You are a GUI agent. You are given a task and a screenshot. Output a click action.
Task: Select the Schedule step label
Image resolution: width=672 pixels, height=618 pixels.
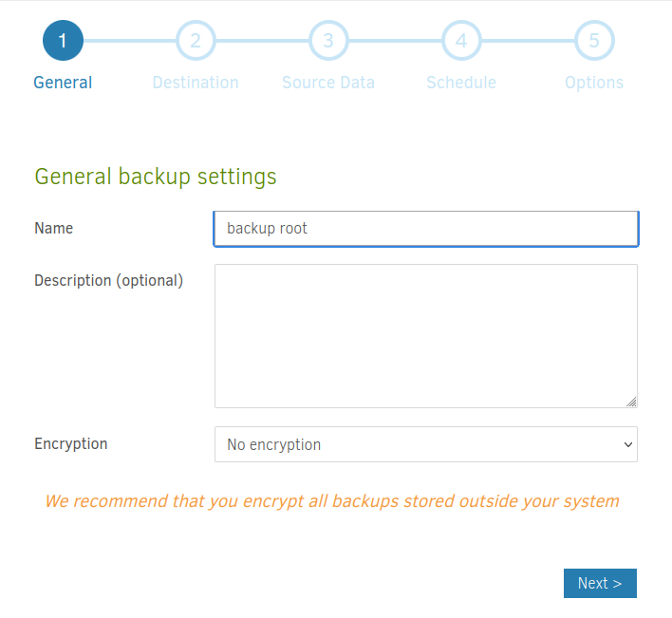coord(461,83)
